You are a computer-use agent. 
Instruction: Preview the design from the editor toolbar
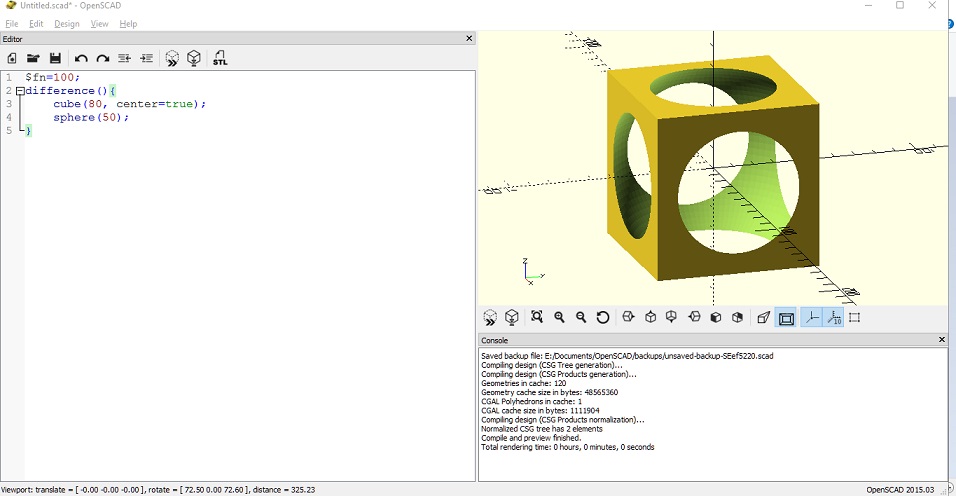[172, 58]
